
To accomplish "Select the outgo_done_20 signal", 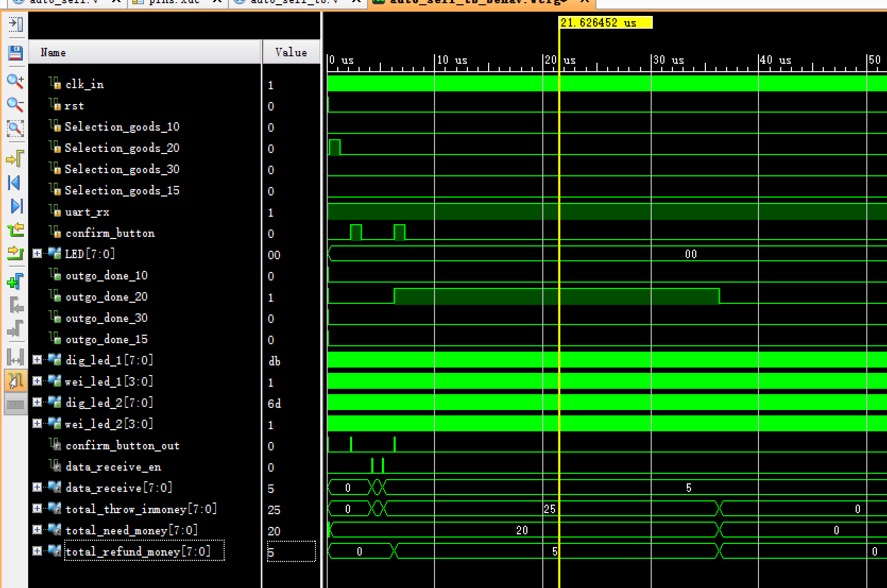I will pos(106,297).
